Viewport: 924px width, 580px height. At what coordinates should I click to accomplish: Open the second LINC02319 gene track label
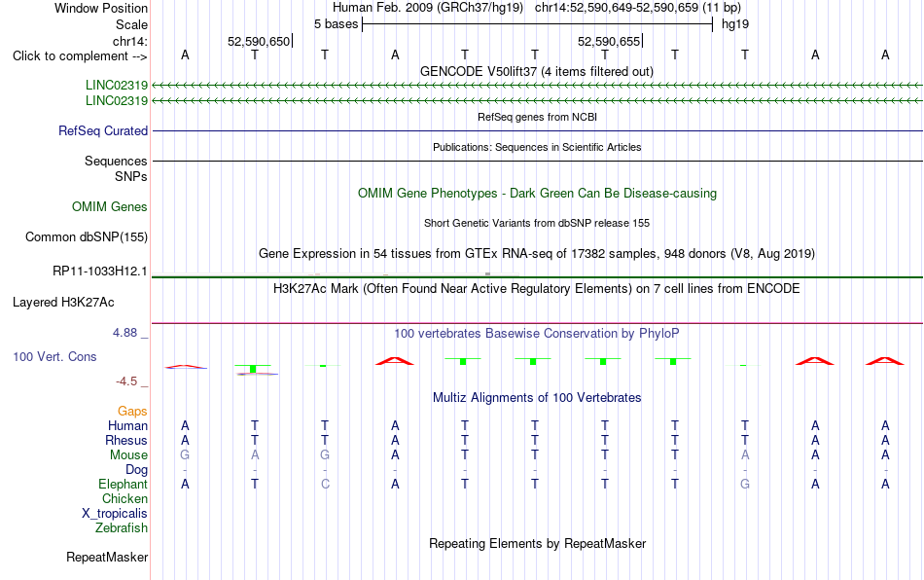tap(117, 101)
